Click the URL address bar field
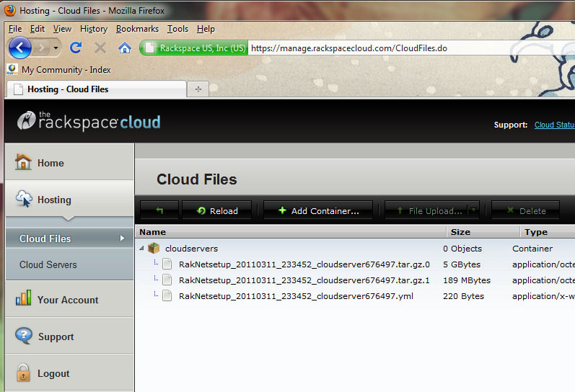Viewport: 575px width, 392px height. point(404,48)
